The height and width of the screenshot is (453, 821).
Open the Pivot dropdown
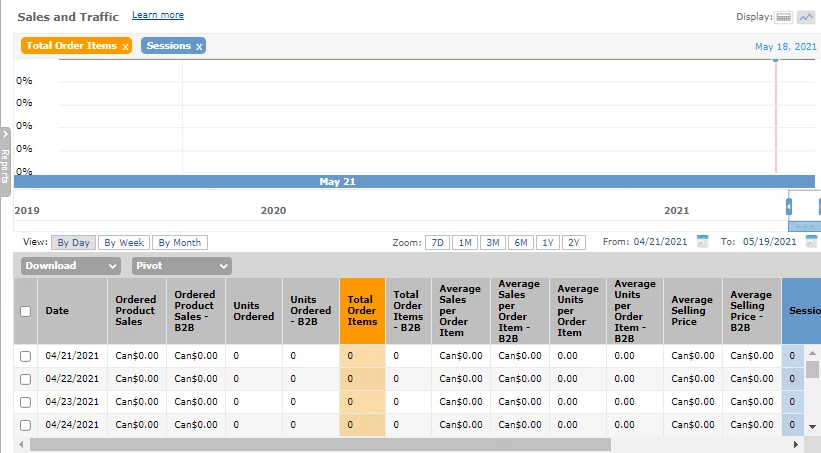pos(181,266)
